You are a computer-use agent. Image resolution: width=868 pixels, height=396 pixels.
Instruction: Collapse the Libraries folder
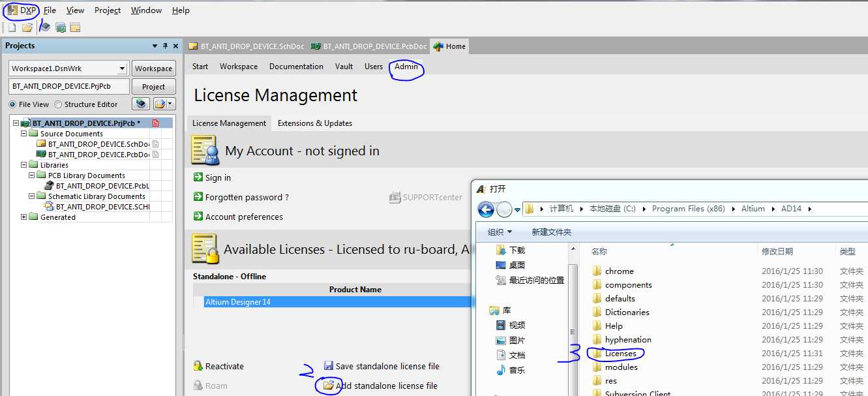[24, 165]
